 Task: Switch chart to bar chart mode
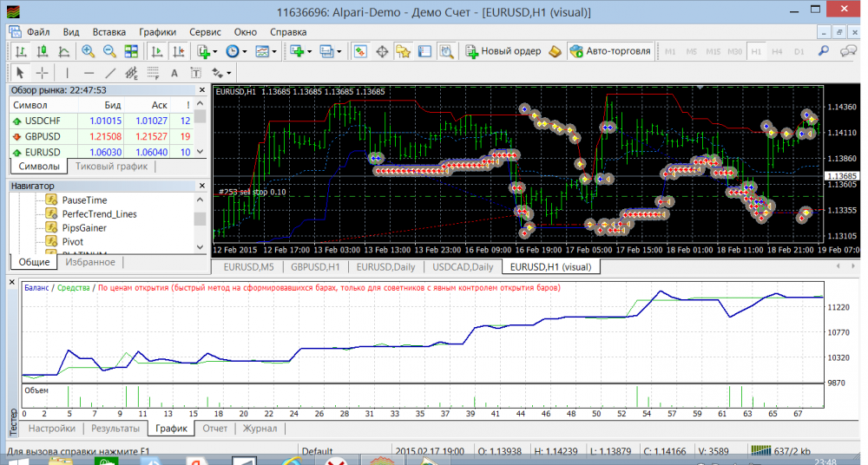pos(21,51)
